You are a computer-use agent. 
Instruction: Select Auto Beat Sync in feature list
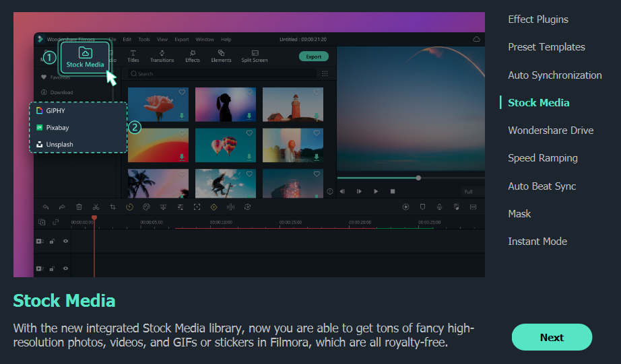[x=542, y=186]
